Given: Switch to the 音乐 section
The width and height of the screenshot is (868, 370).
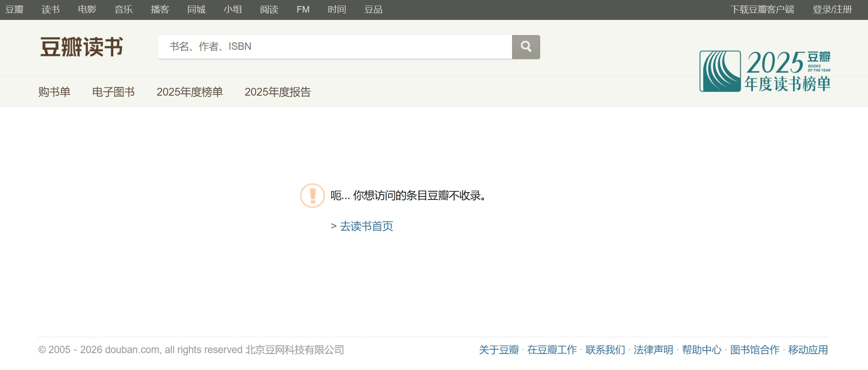Looking at the screenshot, I should (x=123, y=10).
